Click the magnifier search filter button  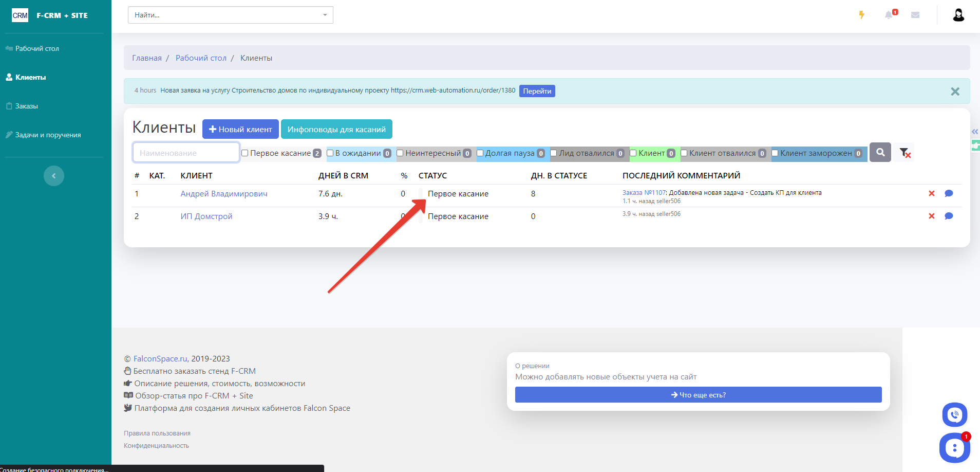click(880, 153)
